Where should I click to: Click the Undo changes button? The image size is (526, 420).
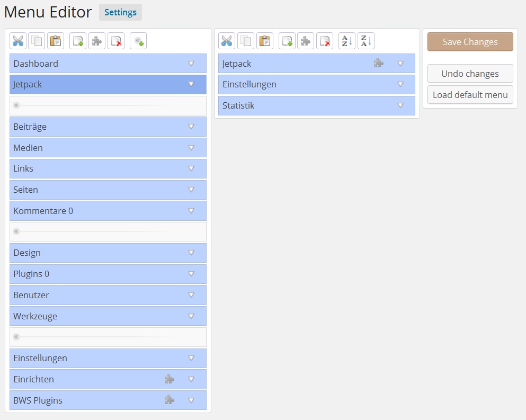click(x=470, y=74)
